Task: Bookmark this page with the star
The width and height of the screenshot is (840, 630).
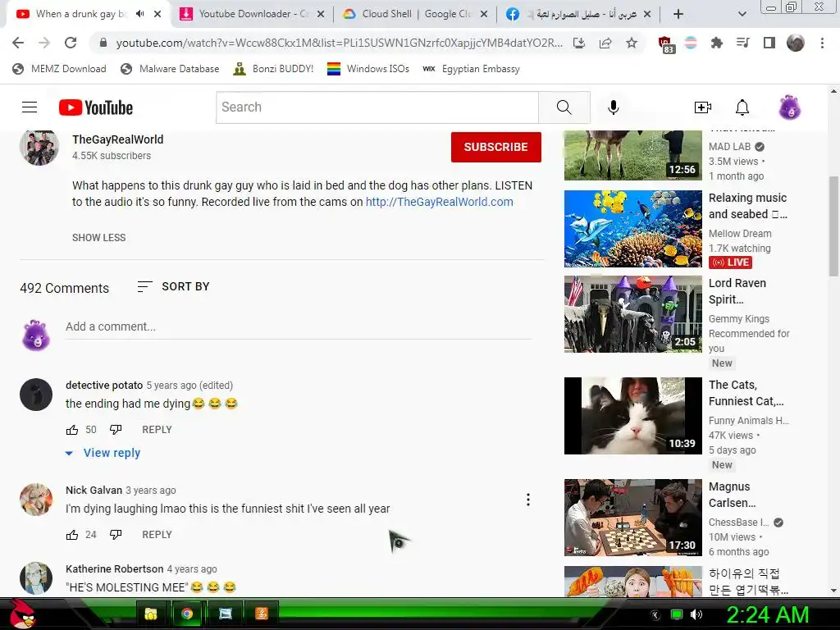Action: tap(632, 43)
